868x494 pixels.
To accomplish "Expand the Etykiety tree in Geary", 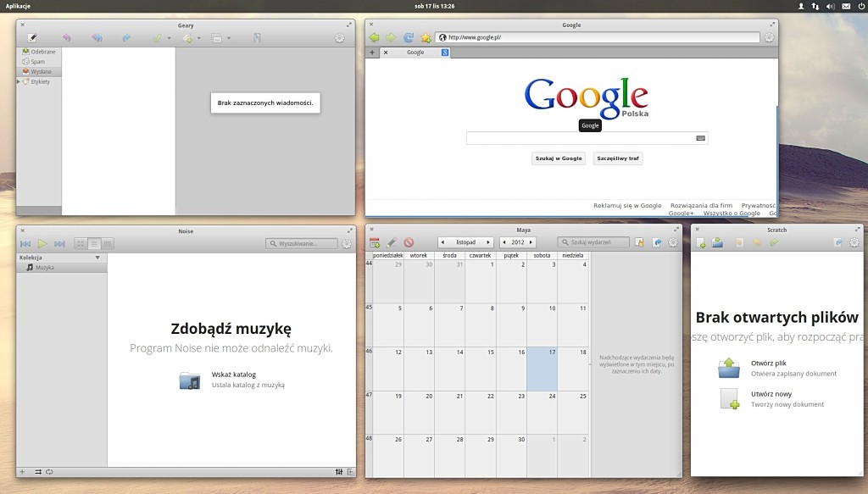I will point(19,81).
